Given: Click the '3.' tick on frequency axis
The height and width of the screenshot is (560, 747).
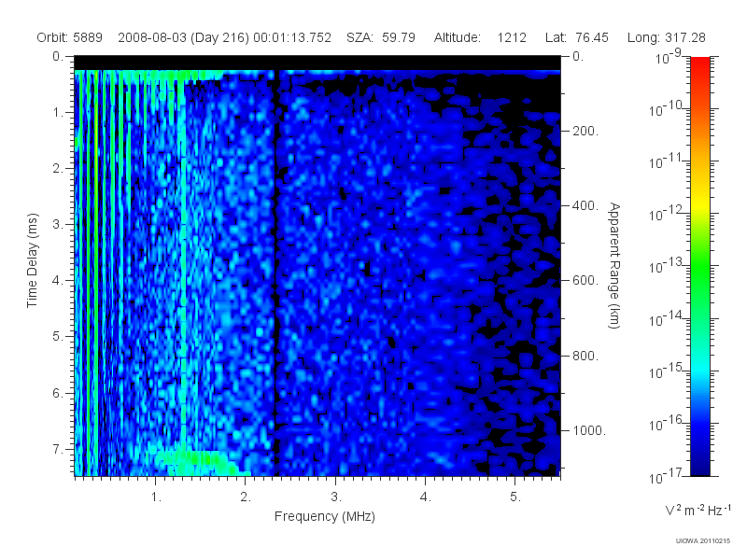Looking at the screenshot, I should (x=336, y=497).
